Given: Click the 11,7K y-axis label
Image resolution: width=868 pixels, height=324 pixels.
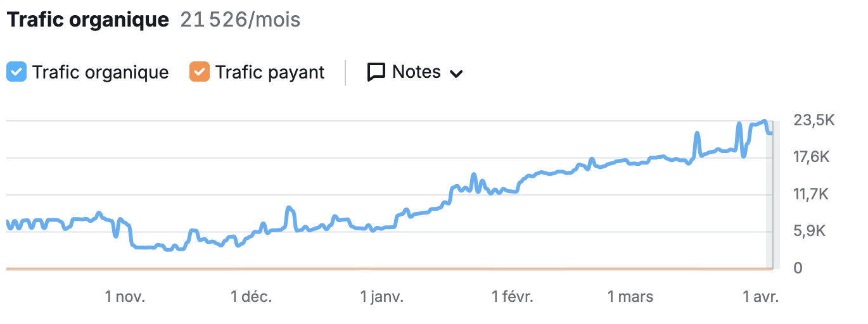Looking at the screenshot, I should (812, 194).
